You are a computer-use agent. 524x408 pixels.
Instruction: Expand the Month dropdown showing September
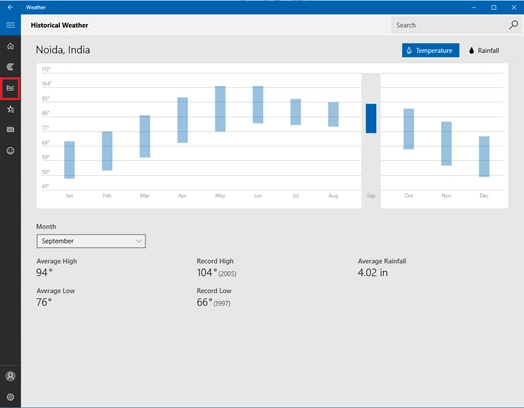click(x=91, y=241)
